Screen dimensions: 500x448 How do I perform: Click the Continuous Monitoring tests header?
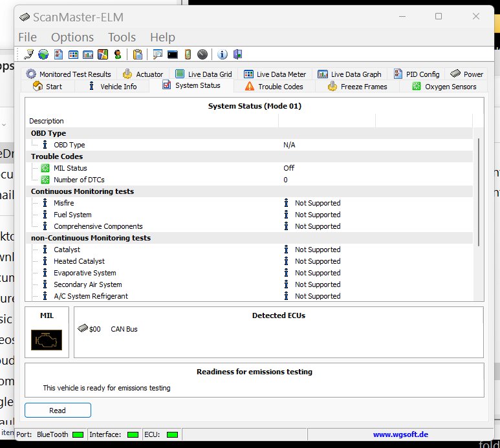250,191
